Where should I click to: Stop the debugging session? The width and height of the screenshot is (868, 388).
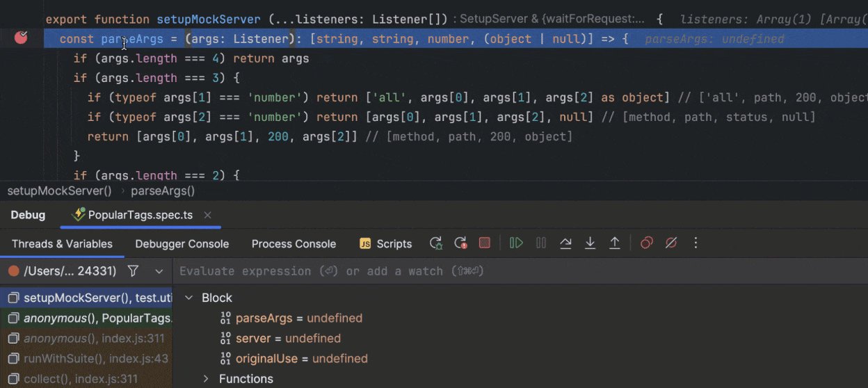(485, 243)
